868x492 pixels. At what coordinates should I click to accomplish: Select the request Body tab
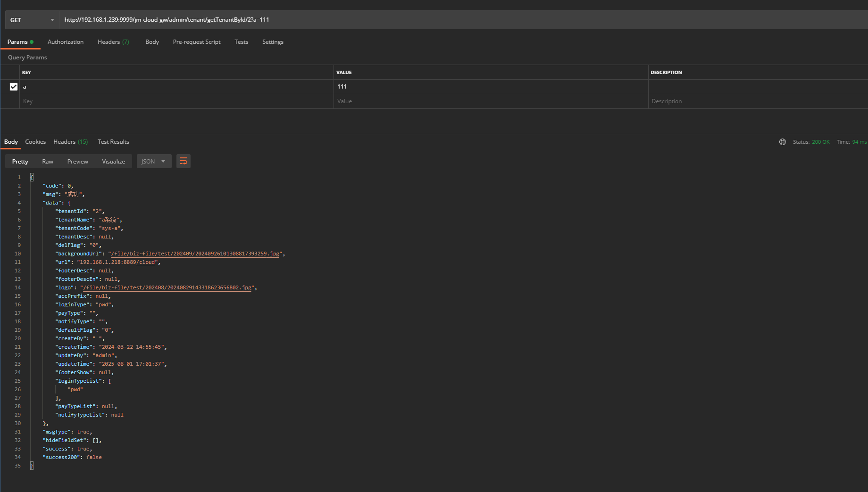click(x=152, y=42)
